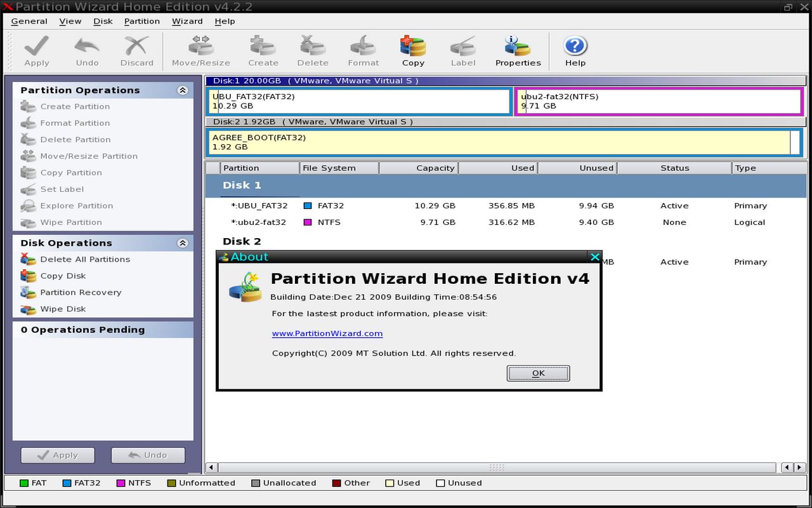Follow the www.PartitionWizard.com link

pyautogui.click(x=327, y=333)
